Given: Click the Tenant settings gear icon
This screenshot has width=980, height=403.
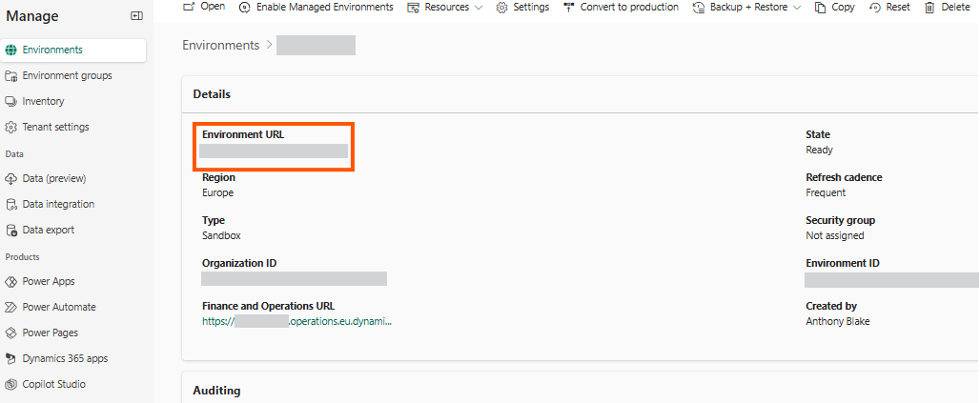Looking at the screenshot, I should click(x=10, y=127).
